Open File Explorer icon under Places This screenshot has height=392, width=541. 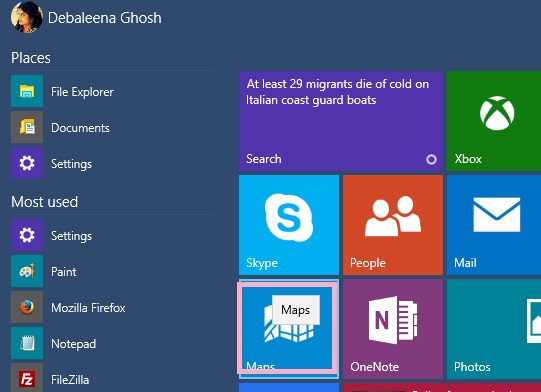27,91
